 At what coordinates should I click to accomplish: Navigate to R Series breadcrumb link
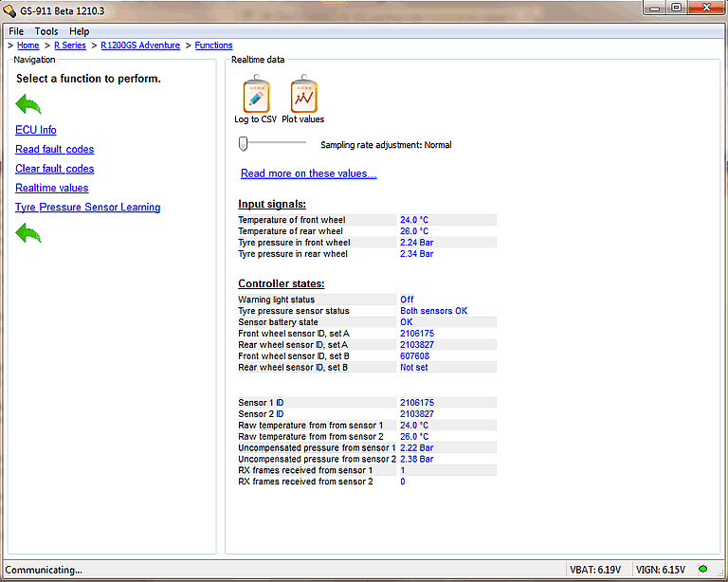point(70,45)
